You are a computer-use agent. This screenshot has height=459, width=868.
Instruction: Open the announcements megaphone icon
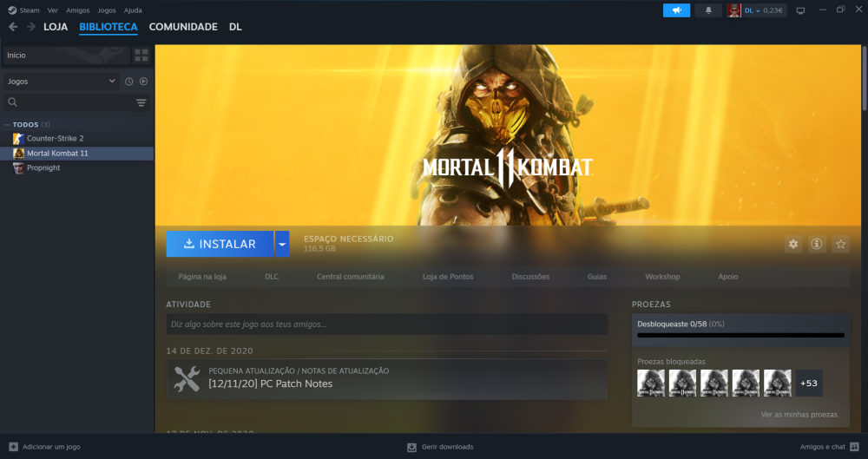[676, 10]
